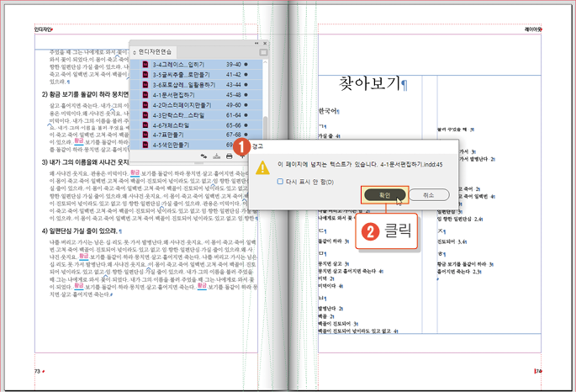Click the panel collapse arrows beside 인디자인연습 tab
576x392 pixels.
tap(135, 52)
